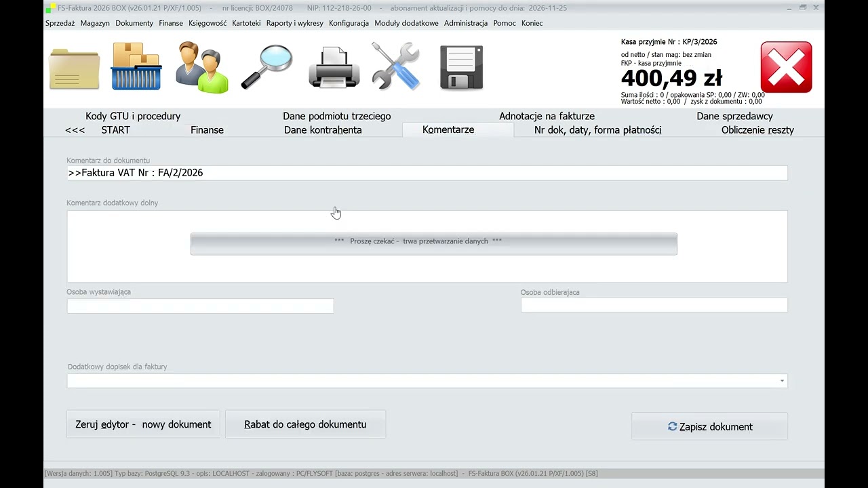The height and width of the screenshot is (488, 868).
Task: Switch to Dane podmiotu trzeciego tab
Action: pos(337,116)
